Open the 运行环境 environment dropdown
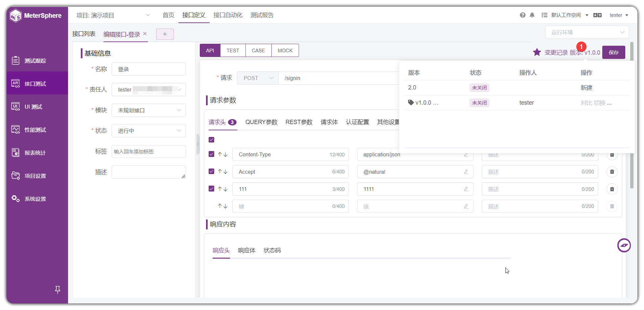644x310 pixels. (x=587, y=32)
